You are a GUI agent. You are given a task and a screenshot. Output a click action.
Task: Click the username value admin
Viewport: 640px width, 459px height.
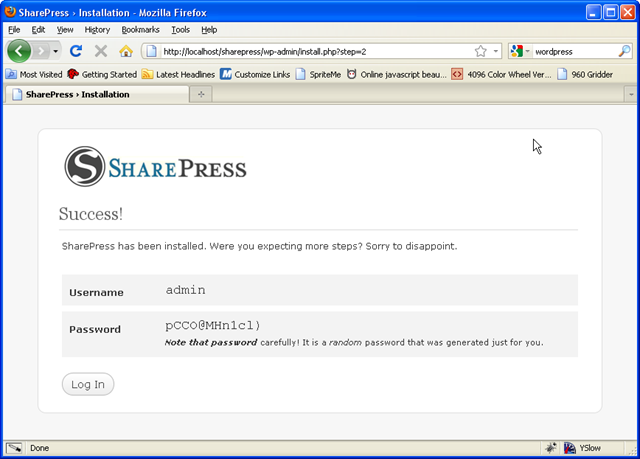186,290
